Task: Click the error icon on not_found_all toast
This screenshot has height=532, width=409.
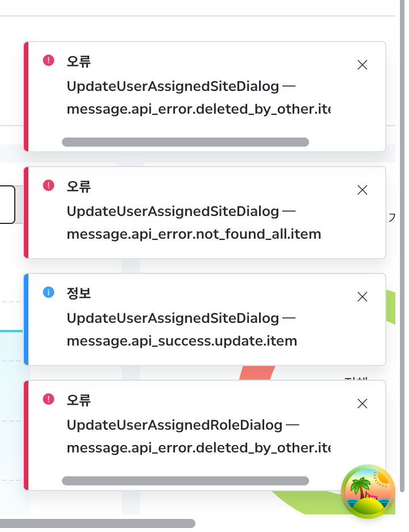Action: pyautogui.click(x=48, y=186)
